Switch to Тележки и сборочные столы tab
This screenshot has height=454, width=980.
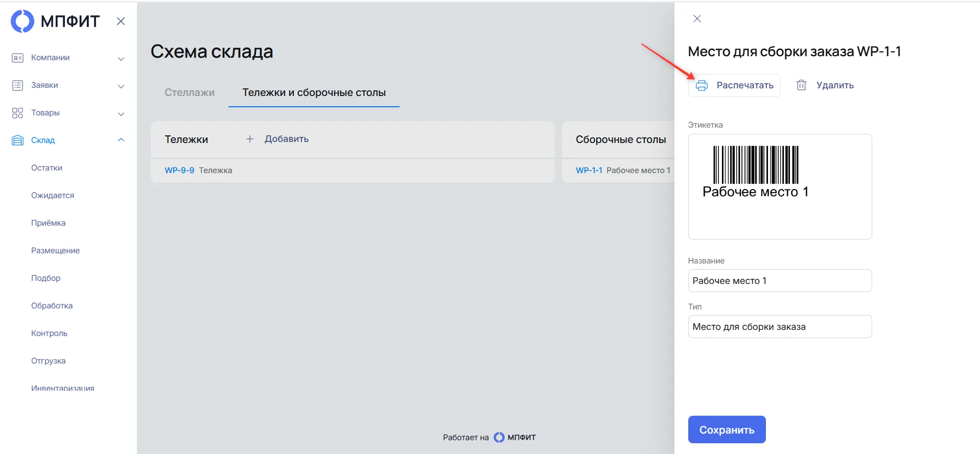[314, 92]
